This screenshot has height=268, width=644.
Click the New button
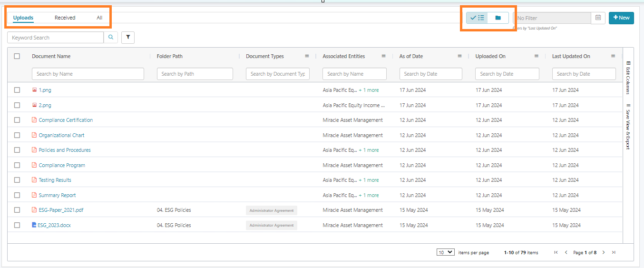tap(621, 18)
